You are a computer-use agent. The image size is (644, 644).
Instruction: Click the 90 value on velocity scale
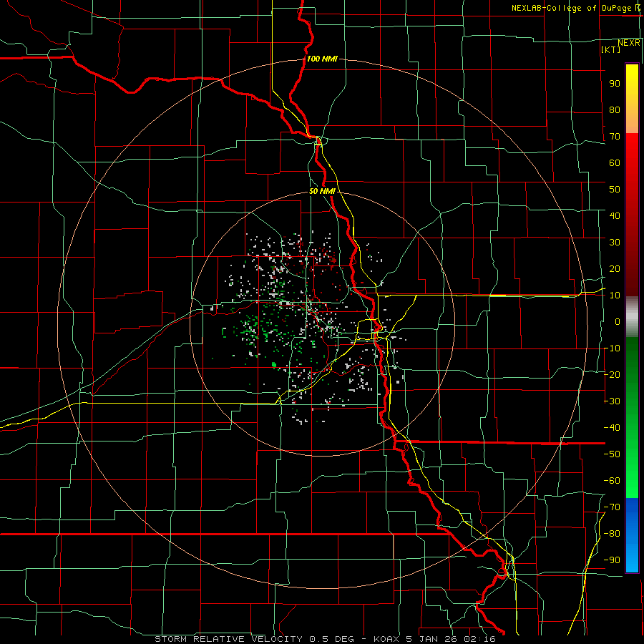pos(615,84)
